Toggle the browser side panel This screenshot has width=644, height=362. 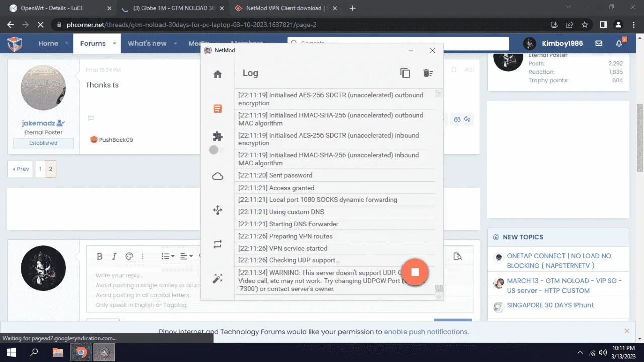pyautogui.click(x=603, y=24)
